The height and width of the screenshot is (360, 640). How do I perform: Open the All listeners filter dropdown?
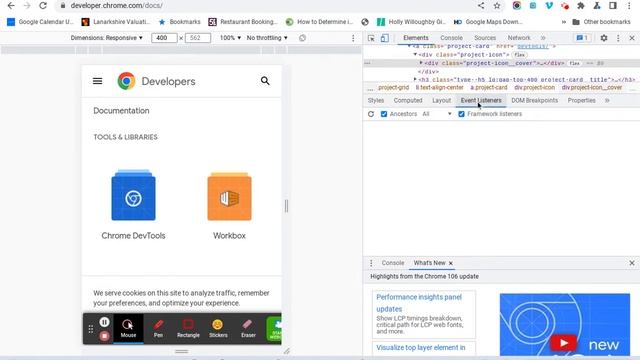pos(437,114)
